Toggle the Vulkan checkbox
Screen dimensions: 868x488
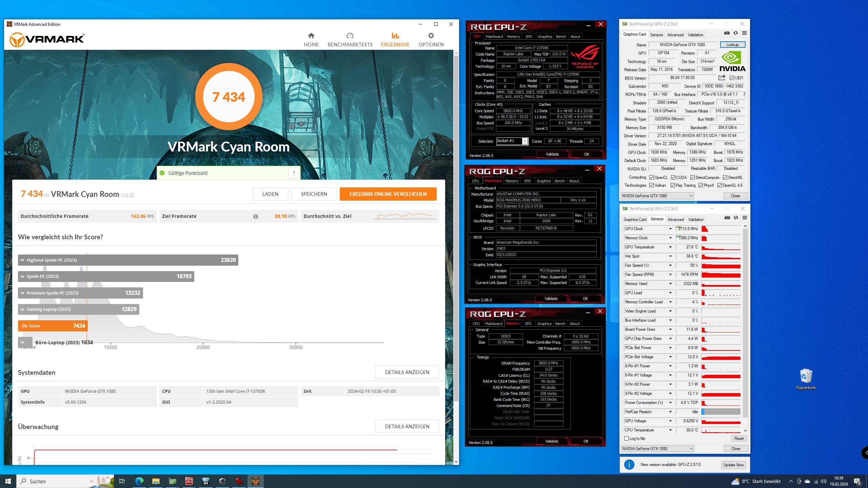(x=651, y=185)
